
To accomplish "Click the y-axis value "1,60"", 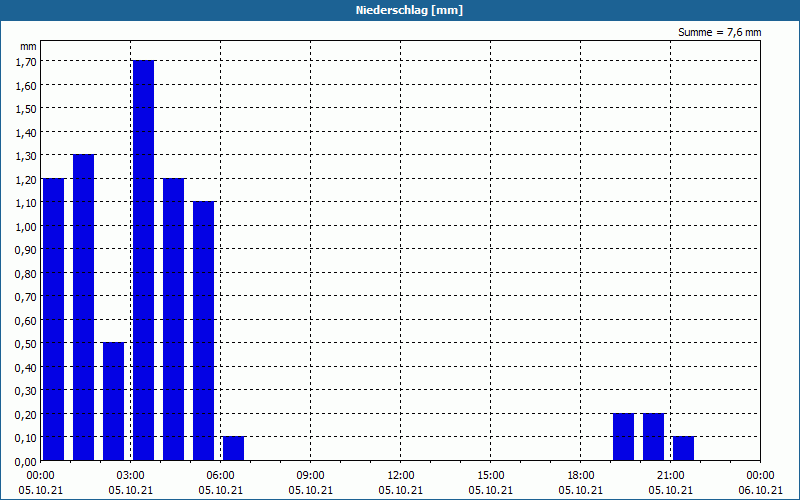I will pos(27,85).
